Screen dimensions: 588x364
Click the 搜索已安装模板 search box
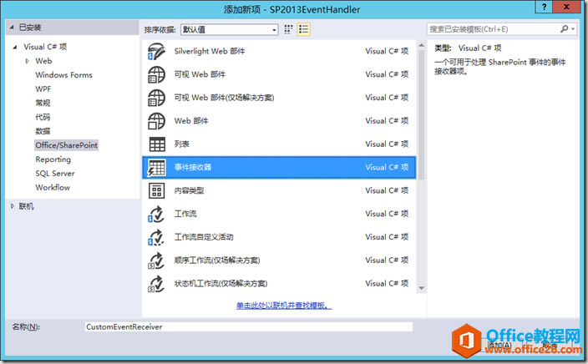493,29
